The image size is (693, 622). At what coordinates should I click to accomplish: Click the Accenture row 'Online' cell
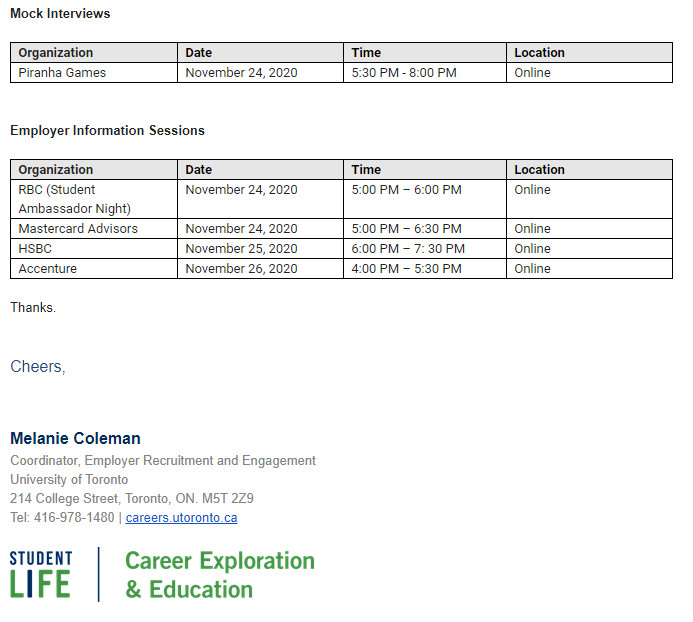pyautogui.click(x=590, y=268)
